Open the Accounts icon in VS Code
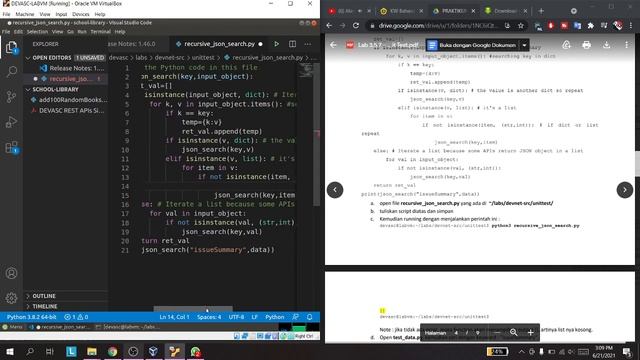This screenshot has width=640, height=360. (11, 273)
